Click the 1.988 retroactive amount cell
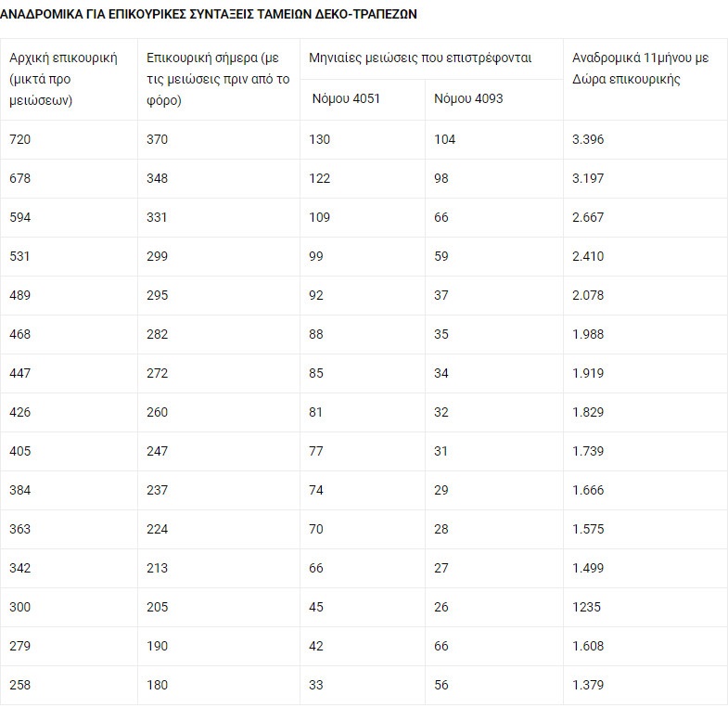The width and height of the screenshot is (728, 708). coord(588,334)
